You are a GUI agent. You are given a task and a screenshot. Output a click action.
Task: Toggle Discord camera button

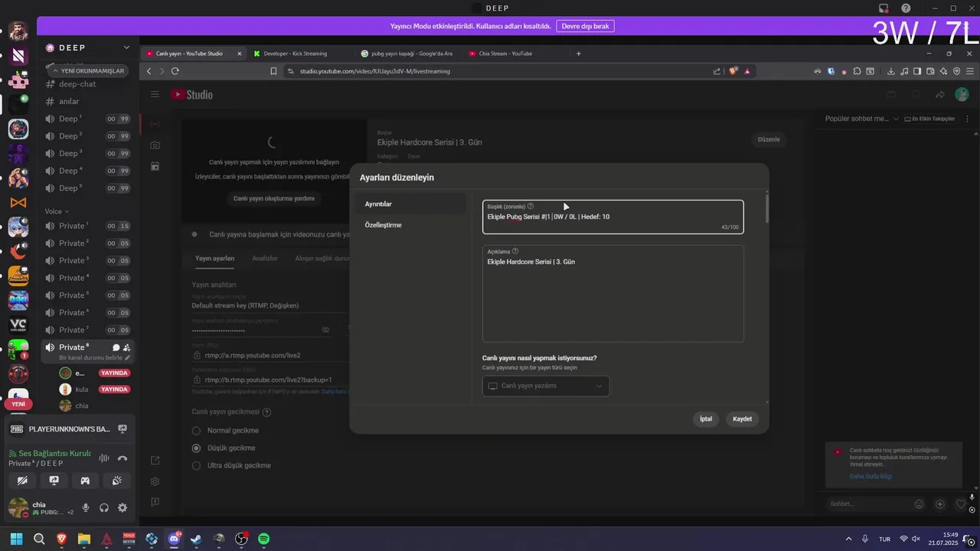click(23, 481)
